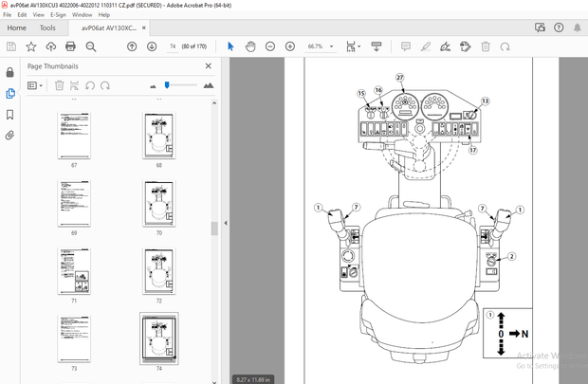Open the notifications bell
Image resolution: width=588 pixels, height=384 pixels.
578,27
